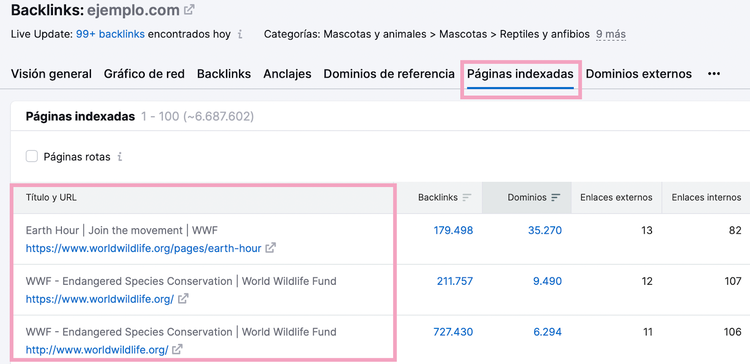Click the 6.294 domains value
Viewport: 750px width, 364px height.
click(x=548, y=332)
